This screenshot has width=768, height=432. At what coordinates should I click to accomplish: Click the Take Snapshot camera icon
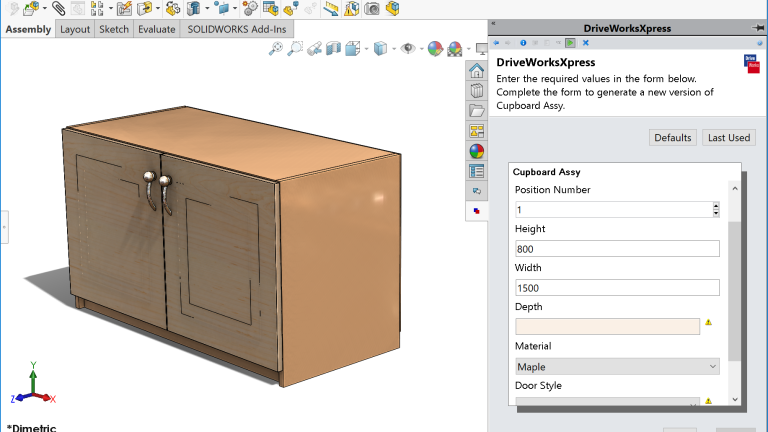(372, 8)
